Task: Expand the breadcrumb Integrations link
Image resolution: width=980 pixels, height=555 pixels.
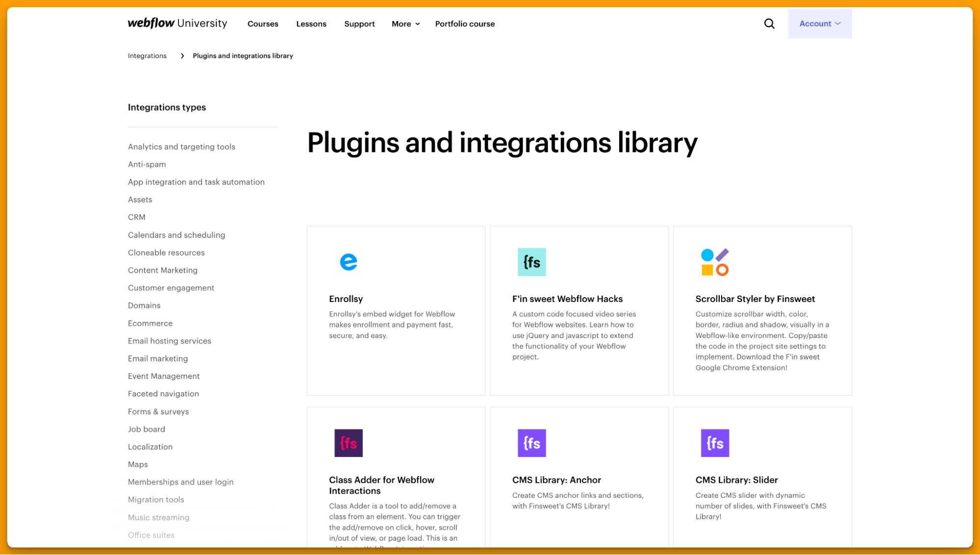Action: (147, 55)
